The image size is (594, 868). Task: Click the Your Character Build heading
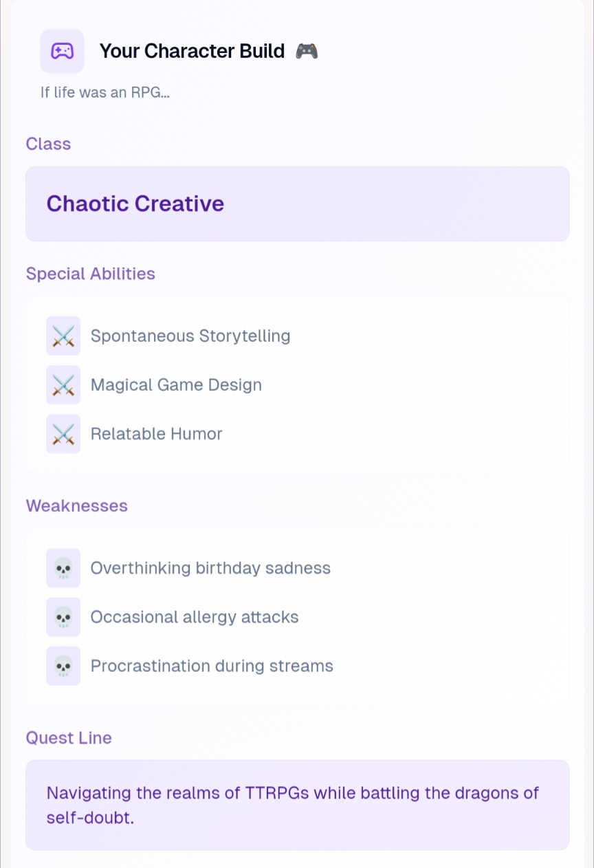[192, 51]
